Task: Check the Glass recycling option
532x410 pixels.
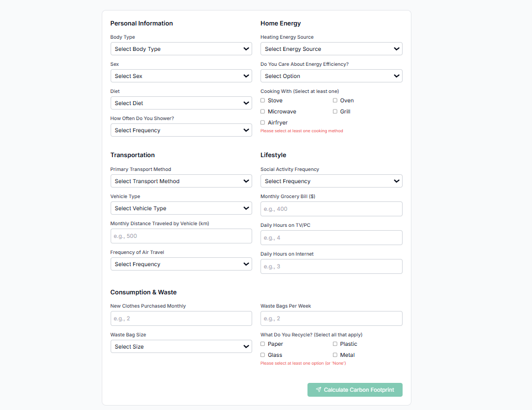Action: tap(263, 355)
